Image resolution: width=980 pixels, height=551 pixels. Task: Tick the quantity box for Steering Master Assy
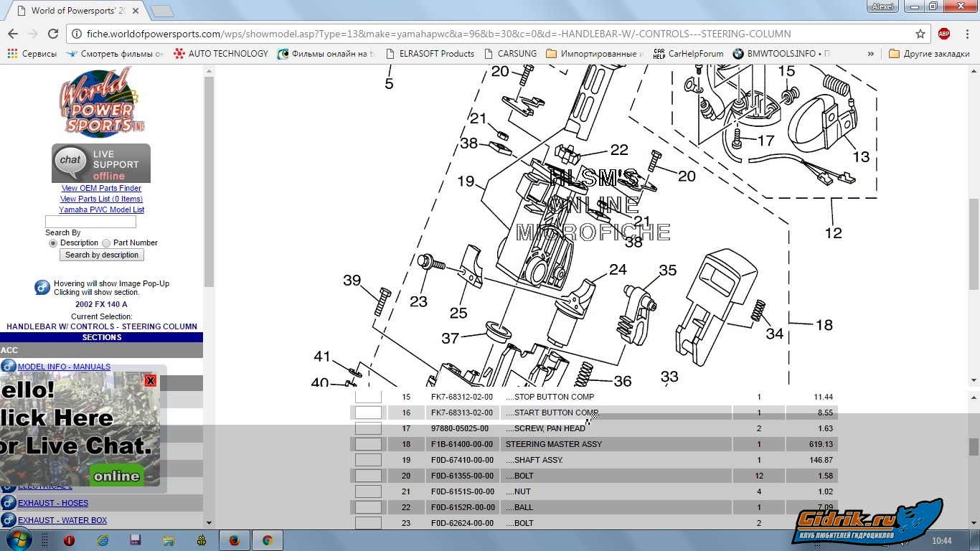368,444
